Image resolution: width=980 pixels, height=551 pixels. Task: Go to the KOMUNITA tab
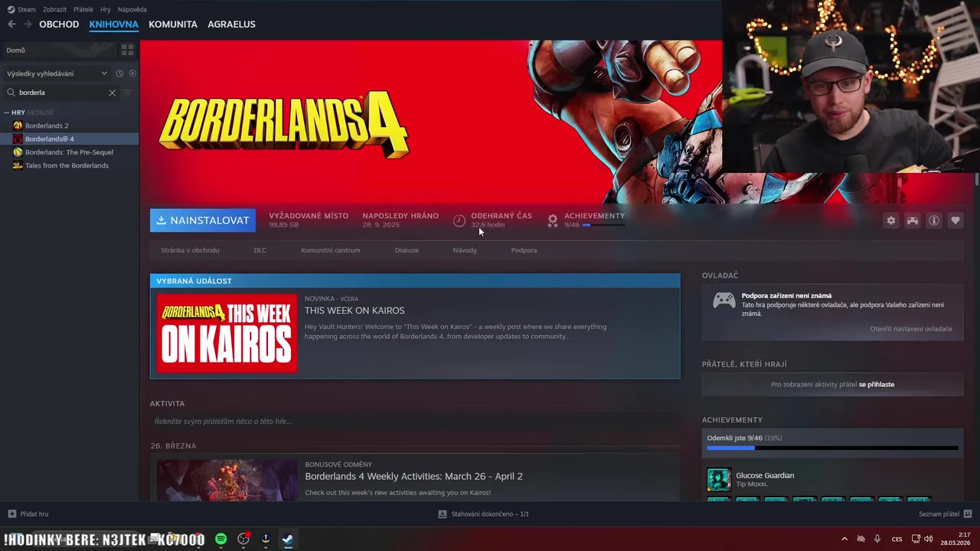(173, 24)
